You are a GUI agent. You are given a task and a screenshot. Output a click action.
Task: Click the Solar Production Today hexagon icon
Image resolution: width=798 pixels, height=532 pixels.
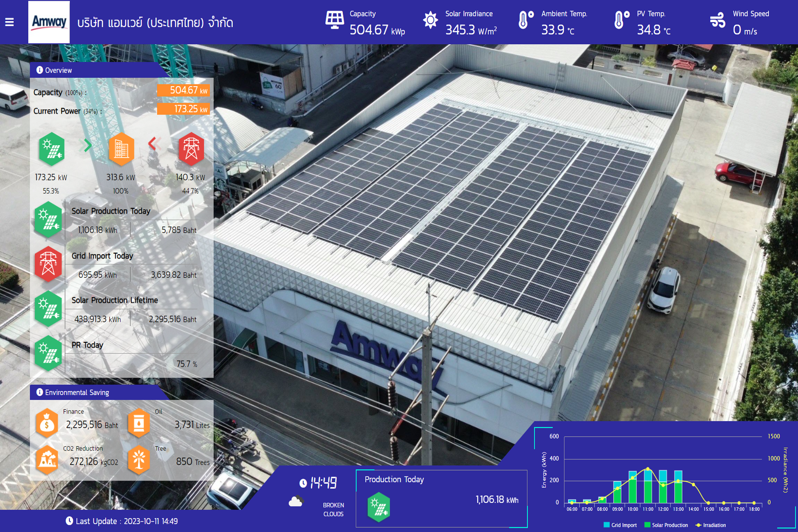(x=48, y=220)
